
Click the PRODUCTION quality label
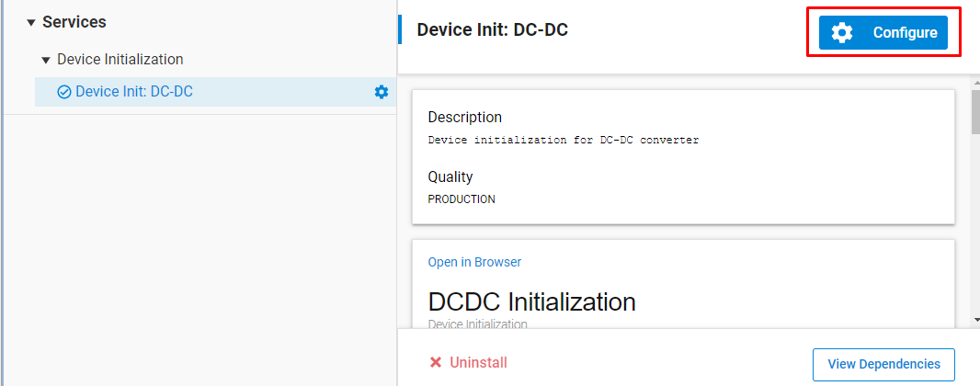(x=462, y=199)
